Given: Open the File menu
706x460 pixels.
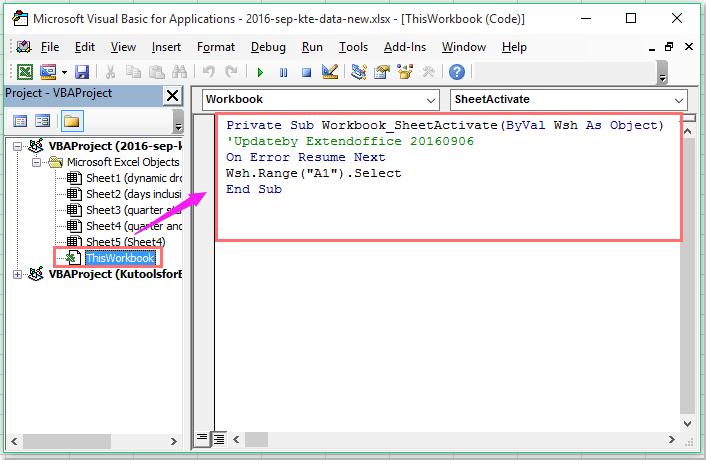Looking at the screenshot, I should click(50, 47).
